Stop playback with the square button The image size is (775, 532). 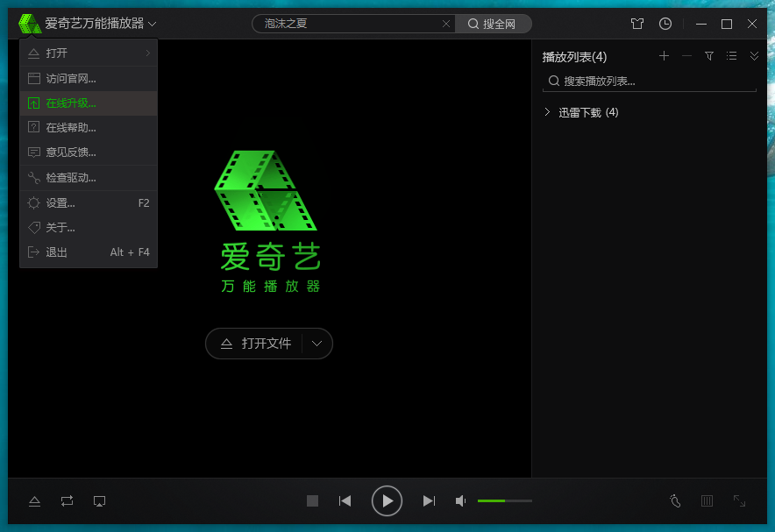[x=312, y=500]
